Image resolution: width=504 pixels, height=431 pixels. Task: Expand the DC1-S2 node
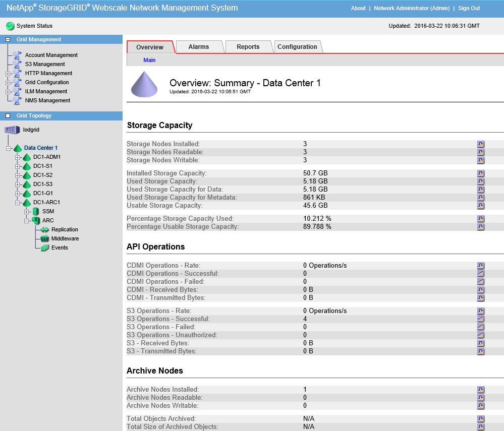pyautogui.click(x=17, y=175)
